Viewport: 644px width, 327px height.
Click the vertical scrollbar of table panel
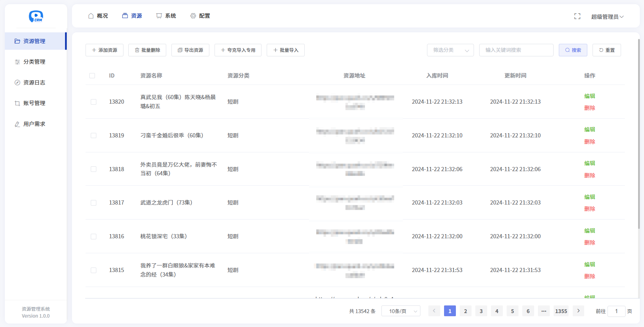coord(639,134)
